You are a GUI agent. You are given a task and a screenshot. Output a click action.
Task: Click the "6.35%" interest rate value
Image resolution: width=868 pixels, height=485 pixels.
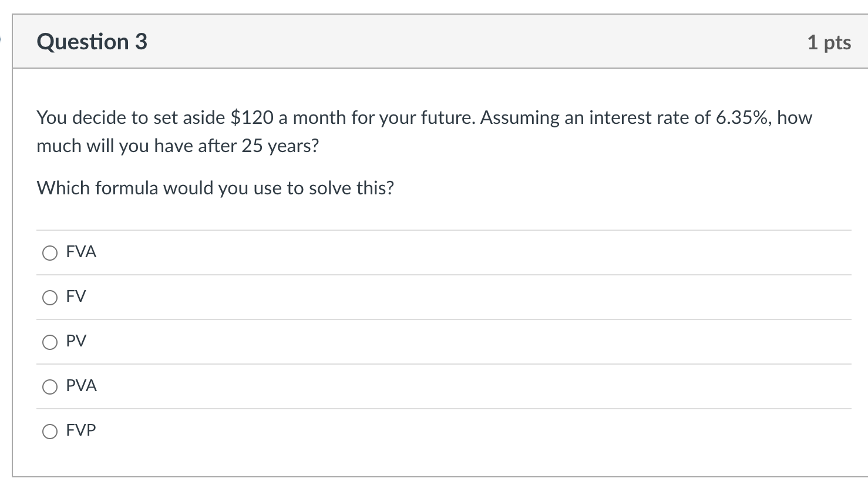[743, 118]
